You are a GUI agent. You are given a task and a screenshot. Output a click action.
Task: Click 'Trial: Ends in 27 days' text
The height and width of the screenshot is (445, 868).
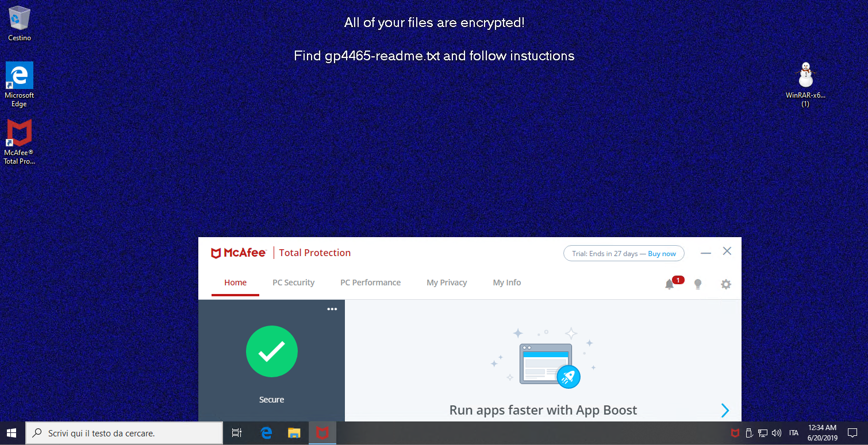(x=605, y=254)
